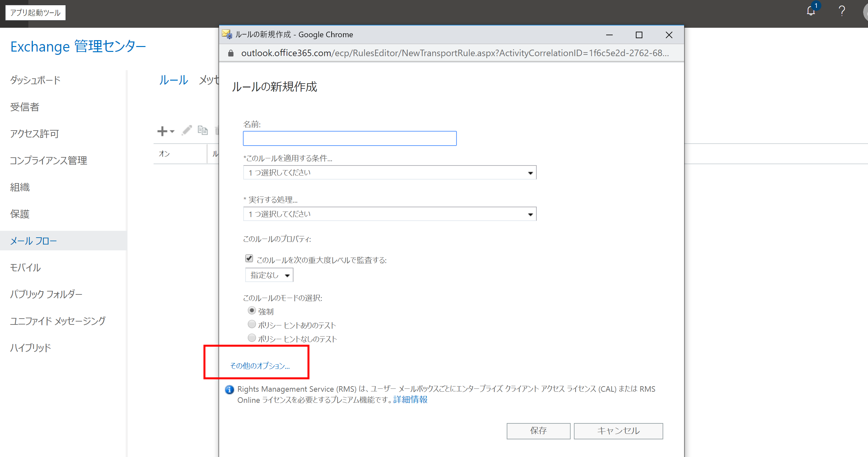Expand the 指定なし severity dropdown
868x457 pixels.
pos(269,275)
